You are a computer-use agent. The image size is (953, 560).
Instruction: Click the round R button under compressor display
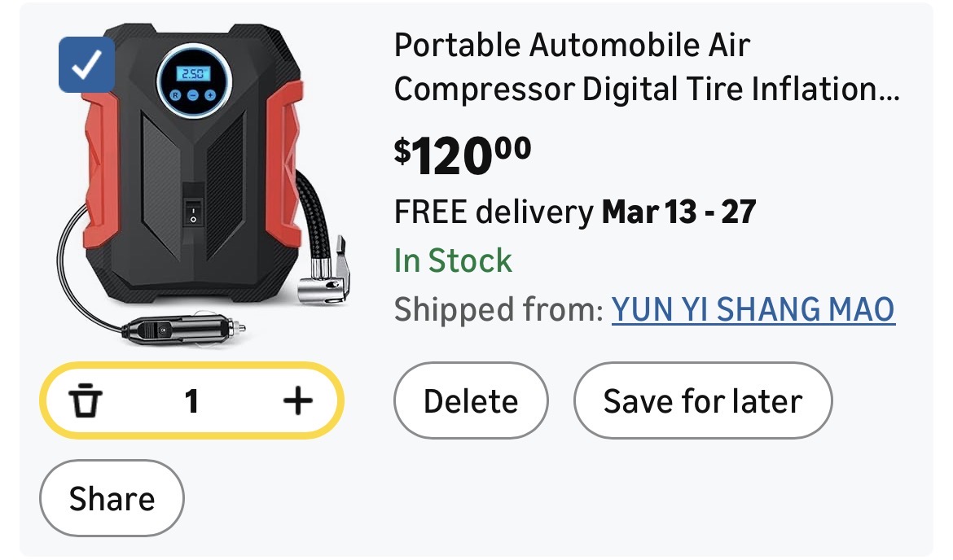coord(175,95)
